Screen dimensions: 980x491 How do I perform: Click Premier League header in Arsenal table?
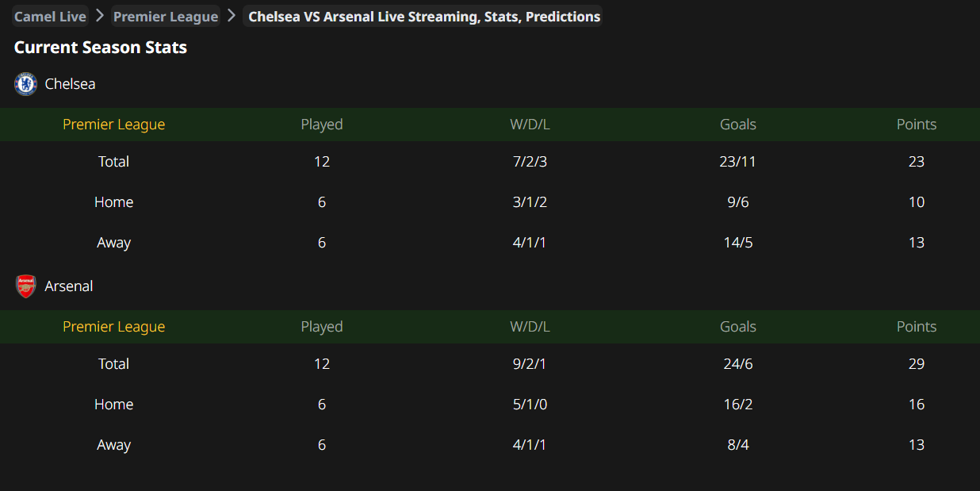[114, 327]
